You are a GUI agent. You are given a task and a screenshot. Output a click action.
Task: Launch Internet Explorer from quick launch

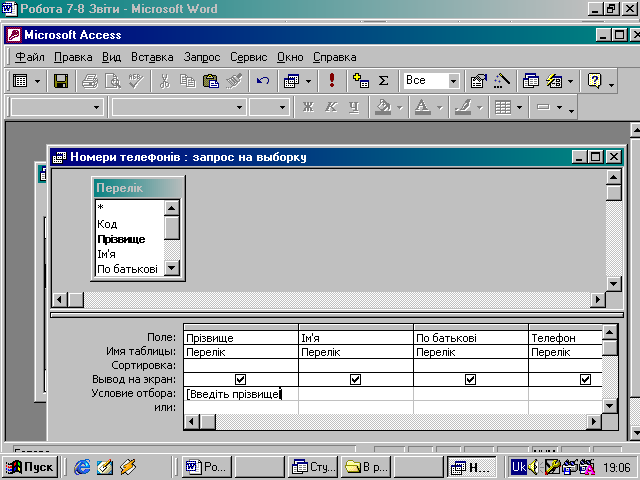pos(82,467)
